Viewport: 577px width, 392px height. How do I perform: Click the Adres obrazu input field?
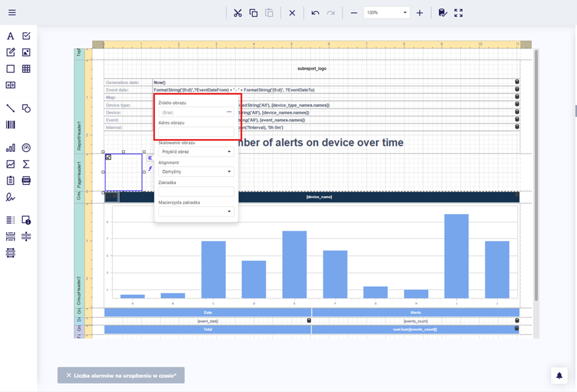pyautogui.click(x=196, y=132)
